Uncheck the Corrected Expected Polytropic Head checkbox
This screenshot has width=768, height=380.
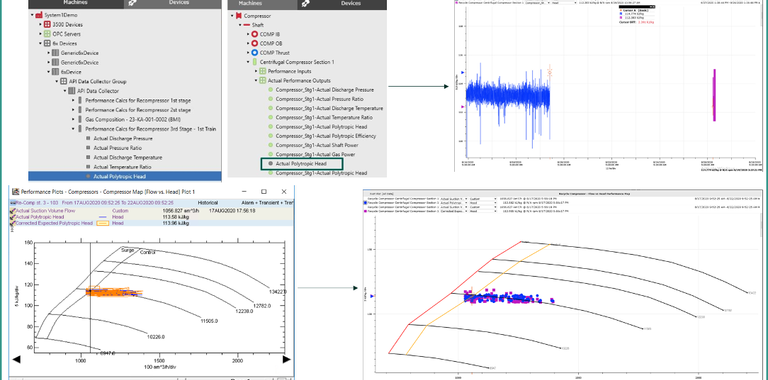[13, 223]
